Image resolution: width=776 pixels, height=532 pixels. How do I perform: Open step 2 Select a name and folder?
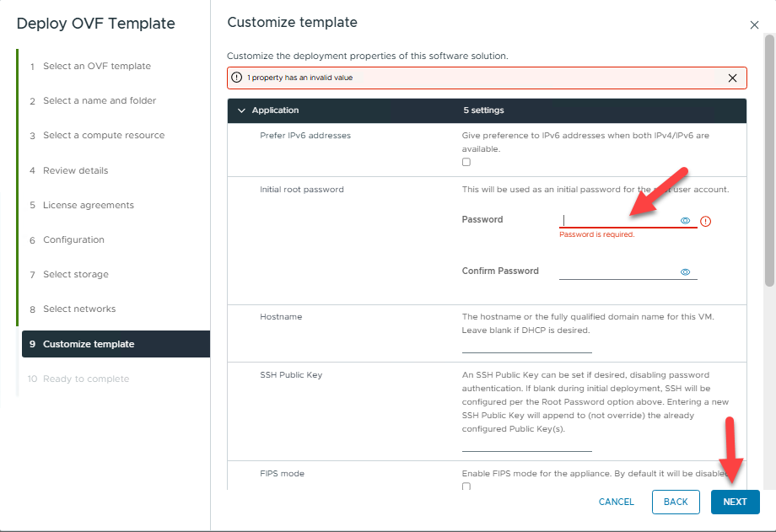pyautogui.click(x=100, y=100)
